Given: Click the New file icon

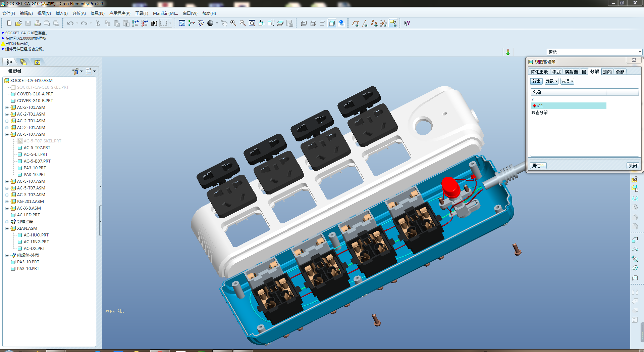Looking at the screenshot, I should pos(9,23).
